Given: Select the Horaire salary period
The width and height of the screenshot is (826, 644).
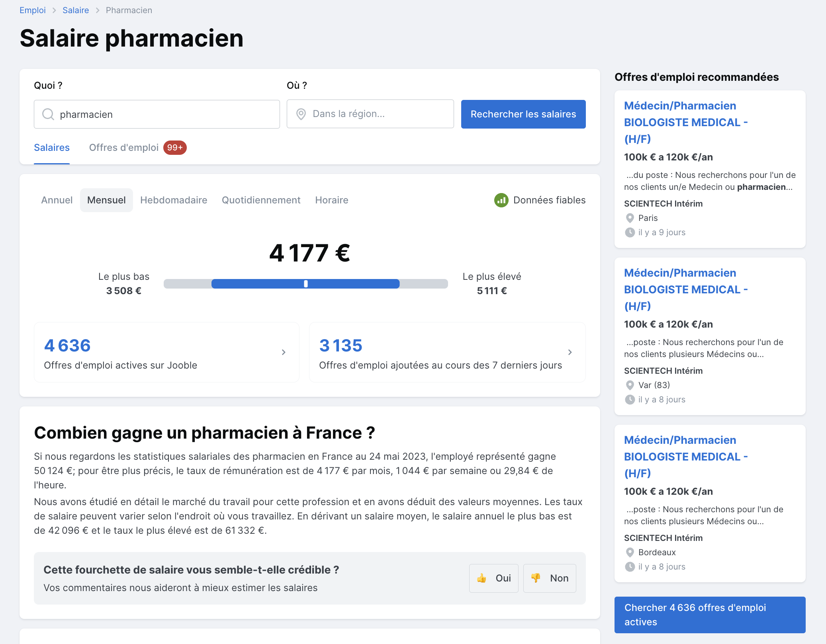Looking at the screenshot, I should coord(331,200).
